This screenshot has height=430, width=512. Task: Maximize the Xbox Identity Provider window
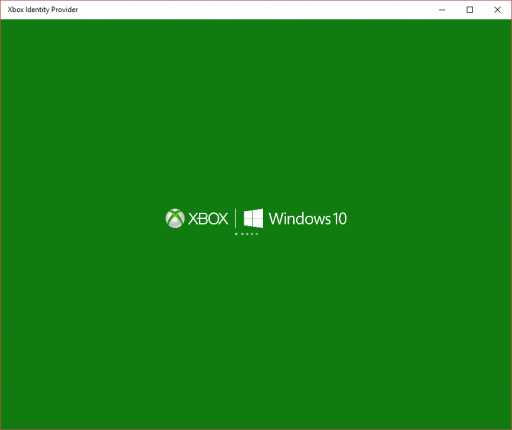click(469, 10)
